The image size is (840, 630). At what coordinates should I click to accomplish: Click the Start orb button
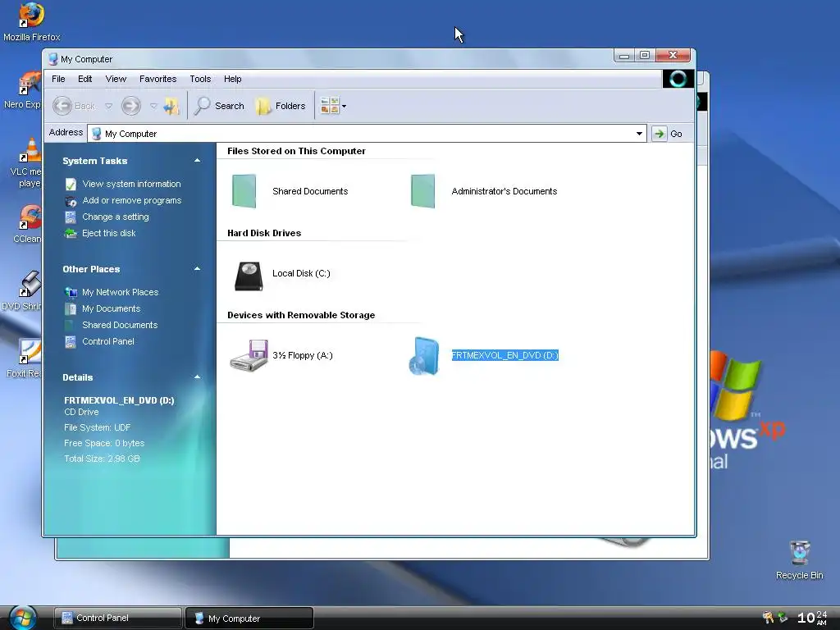click(x=22, y=618)
